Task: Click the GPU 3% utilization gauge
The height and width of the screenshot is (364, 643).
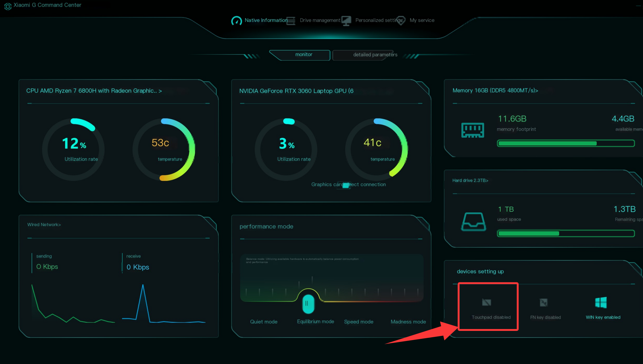Action: [286, 149]
